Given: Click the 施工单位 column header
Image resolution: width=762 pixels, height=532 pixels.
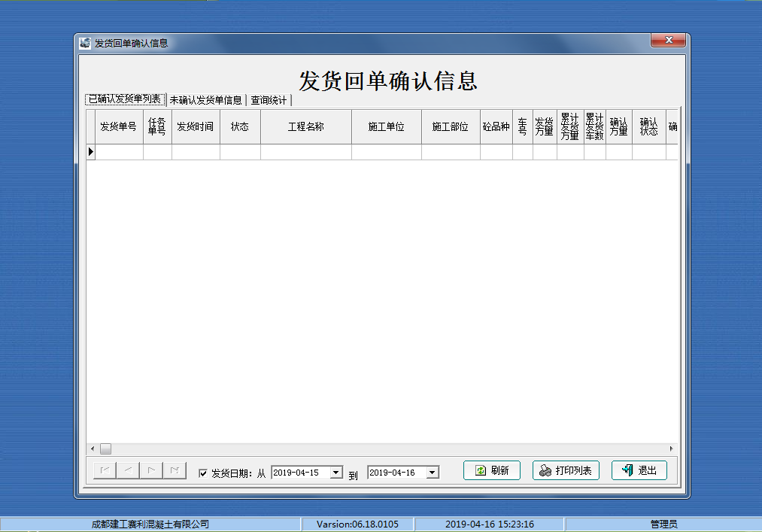Looking at the screenshot, I should coord(387,127).
